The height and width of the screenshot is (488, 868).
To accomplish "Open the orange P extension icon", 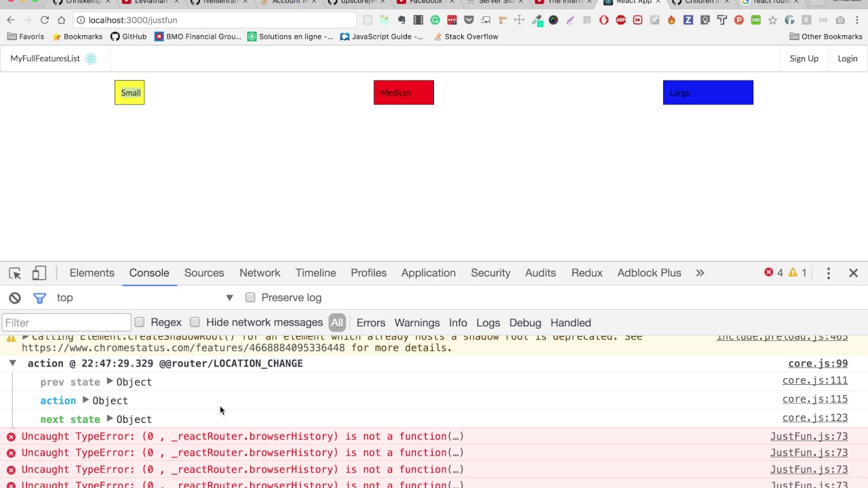I will pyautogui.click(x=739, y=20).
